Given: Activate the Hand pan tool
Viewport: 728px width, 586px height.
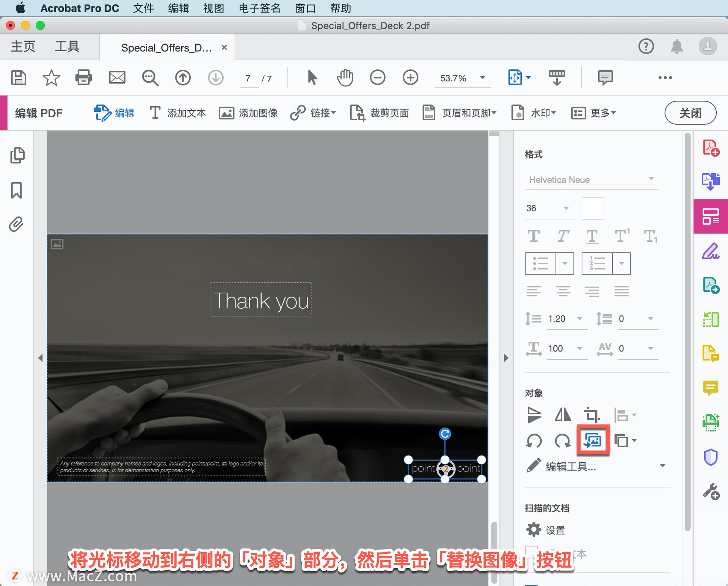Looking at the screenshot, I should (345, 78).
